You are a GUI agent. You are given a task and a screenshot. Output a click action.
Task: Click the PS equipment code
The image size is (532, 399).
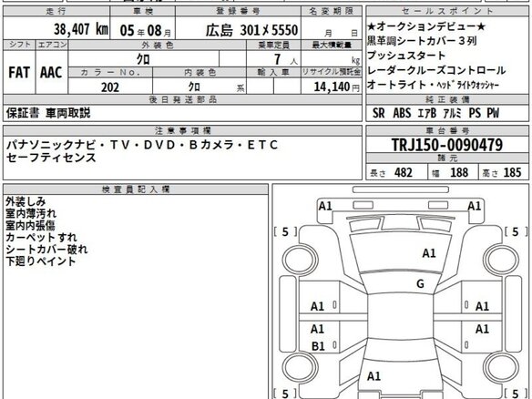pyautogui.click(x=475, y=113)
